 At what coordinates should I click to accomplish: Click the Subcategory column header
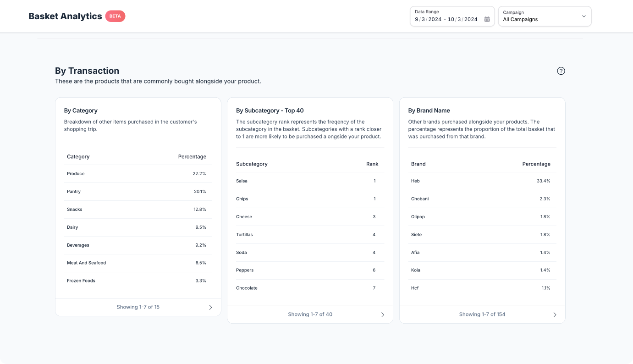pyautogui.click(x=252, y=164)
